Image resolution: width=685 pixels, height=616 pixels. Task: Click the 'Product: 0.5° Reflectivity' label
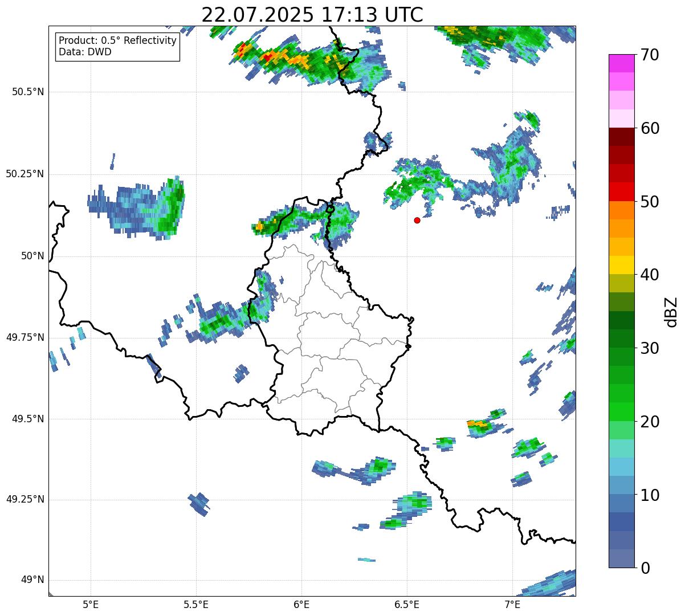pos(117,41)
